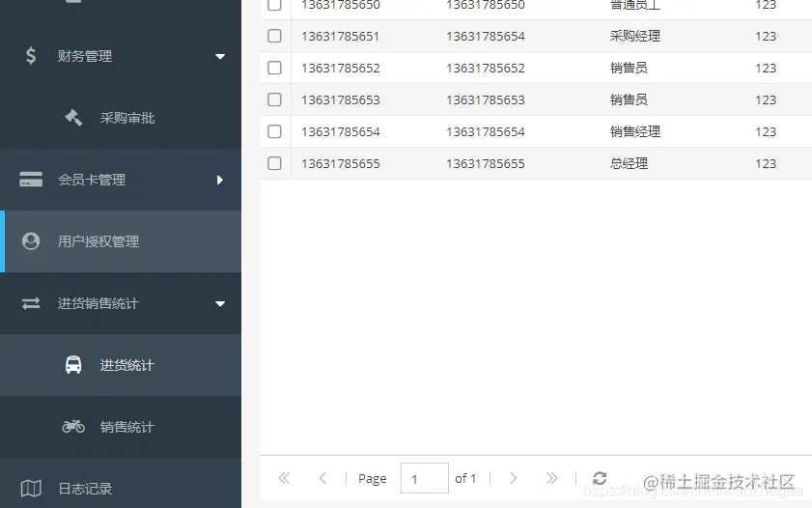Viewport: 812px width, 508px height.
Task: Check the row for user 13631785654
Action: pos(274,131)
